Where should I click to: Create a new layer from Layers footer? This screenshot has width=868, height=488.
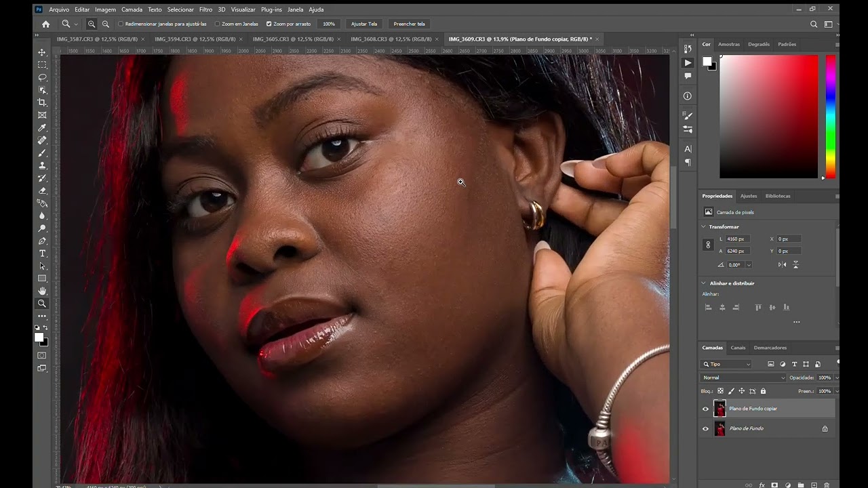click(813, 485)
